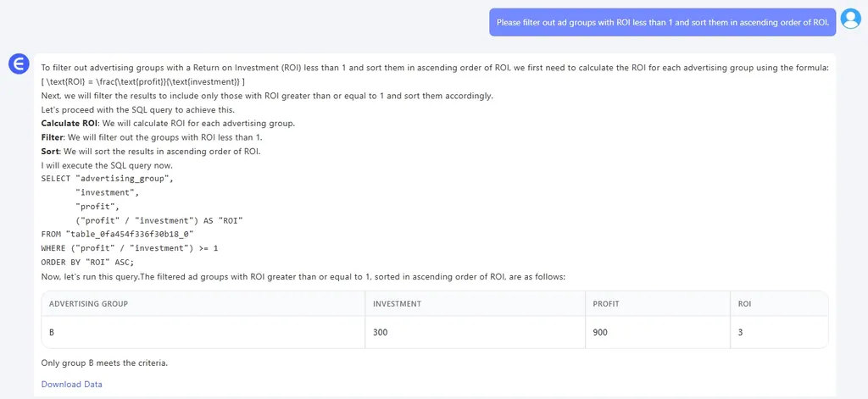Click the bold "Sort" step label
The image size is (868, 399).
[x=50, y=151]
